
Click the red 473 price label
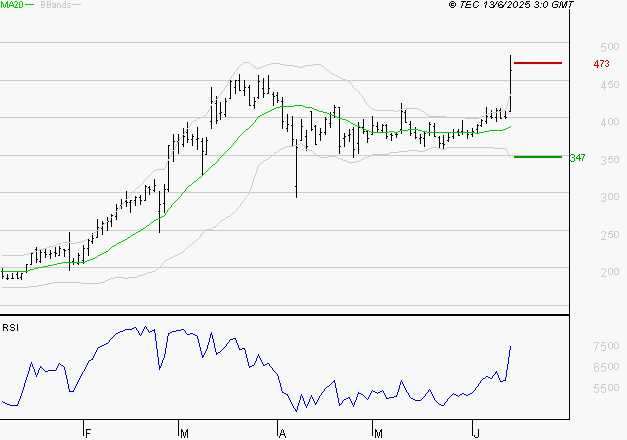[601, 64]
